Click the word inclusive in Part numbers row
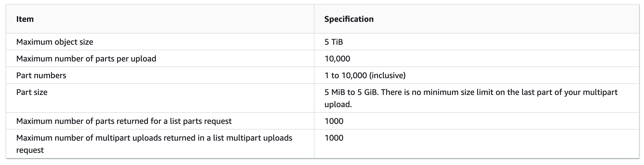The width and height of the screenshot is (644, 165). (388, 75)
